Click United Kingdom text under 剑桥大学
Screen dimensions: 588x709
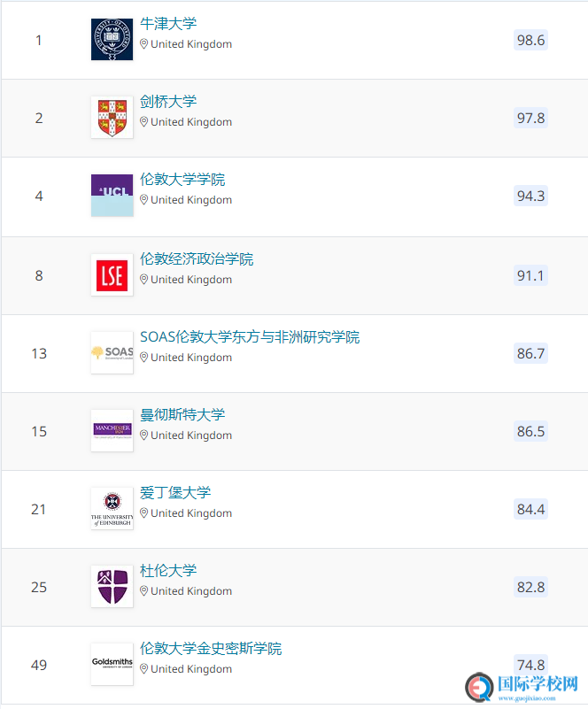pos(191,121)
